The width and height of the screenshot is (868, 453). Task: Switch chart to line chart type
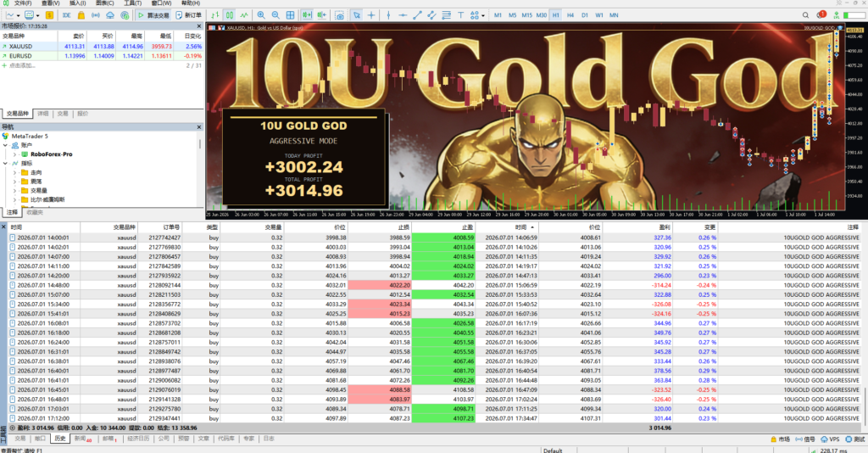243,15
